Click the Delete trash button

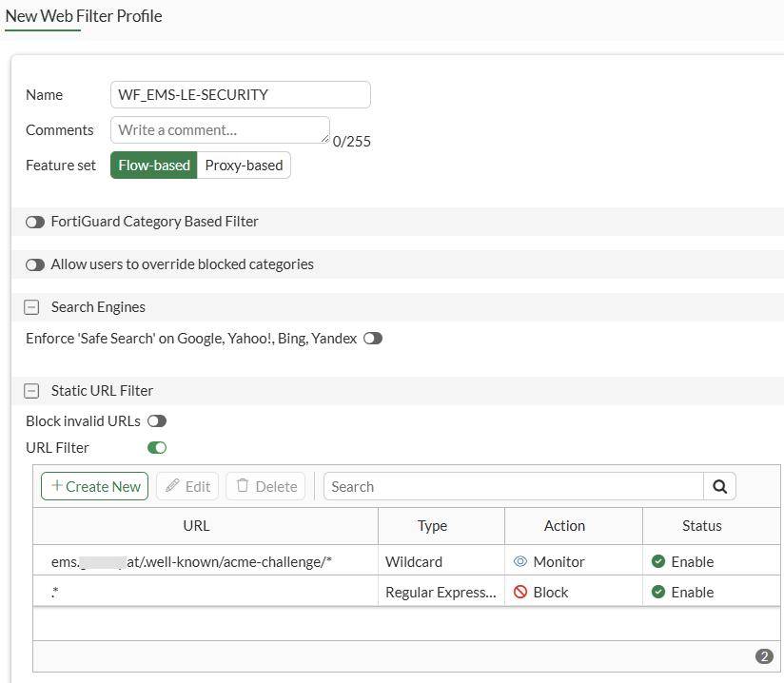(265, 486)
